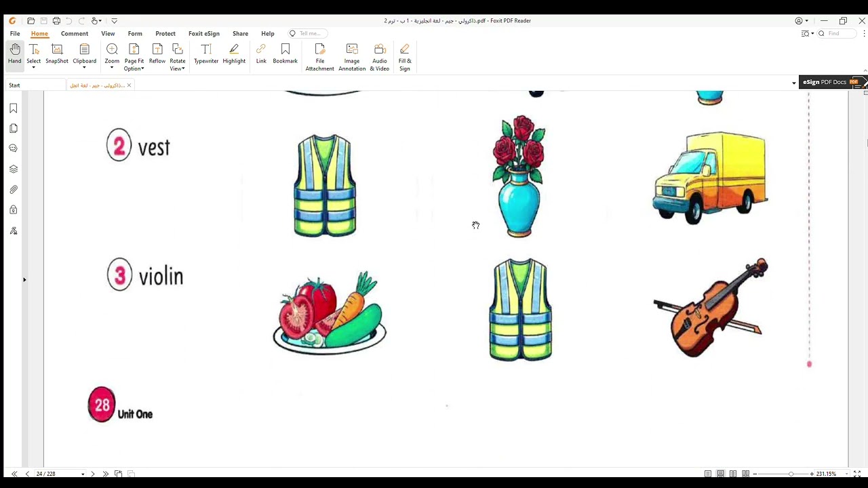
Task: Save file from quick access toolbar
Action: pos(44,21)
